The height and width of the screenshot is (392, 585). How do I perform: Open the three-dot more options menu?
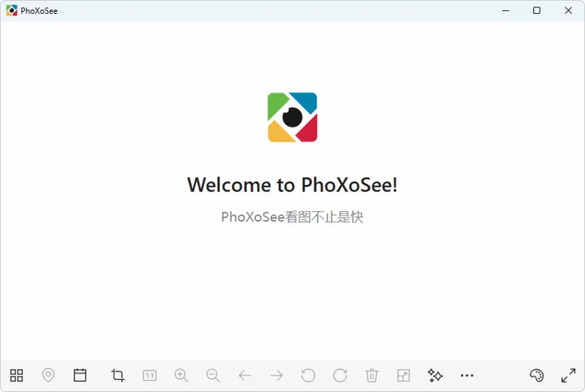point(467,376)
